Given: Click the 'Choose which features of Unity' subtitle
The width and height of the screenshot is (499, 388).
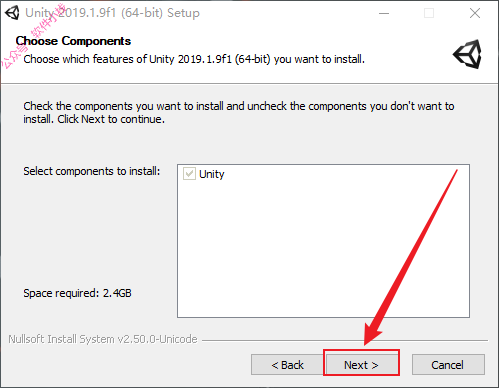Looking at the screenshot, I should 194,59.
